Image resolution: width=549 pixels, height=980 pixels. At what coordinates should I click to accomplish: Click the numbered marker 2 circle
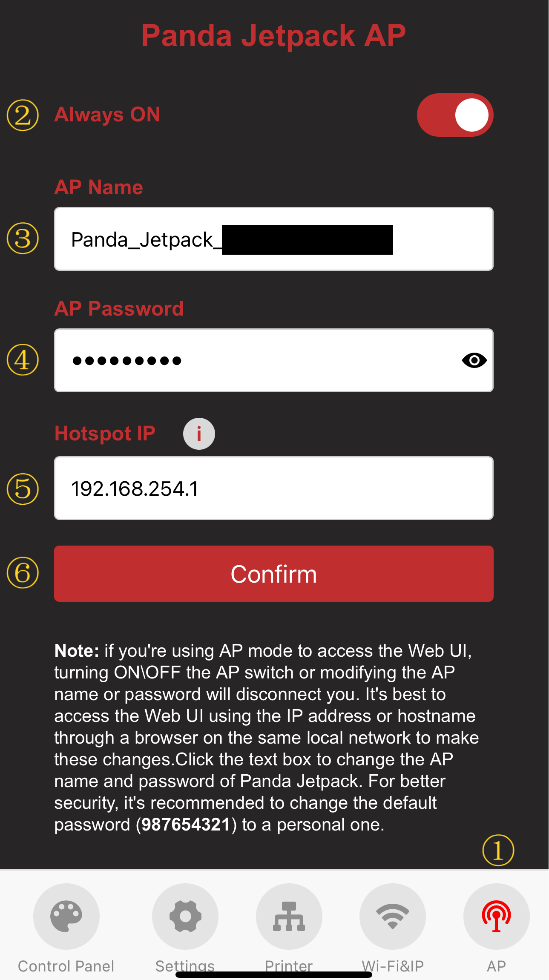[x=23, y=115]
